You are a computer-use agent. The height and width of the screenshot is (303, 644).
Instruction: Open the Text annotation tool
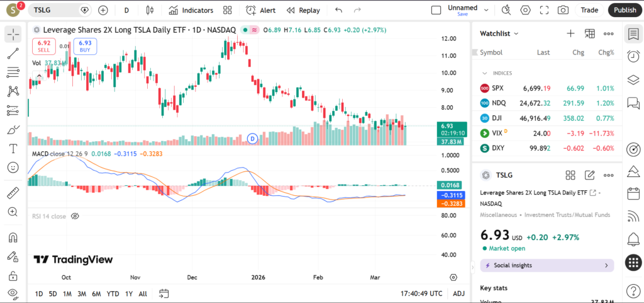13,149
